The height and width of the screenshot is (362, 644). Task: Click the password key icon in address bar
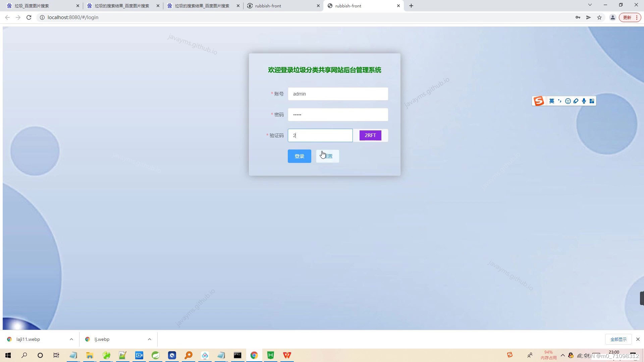point(578,17)
